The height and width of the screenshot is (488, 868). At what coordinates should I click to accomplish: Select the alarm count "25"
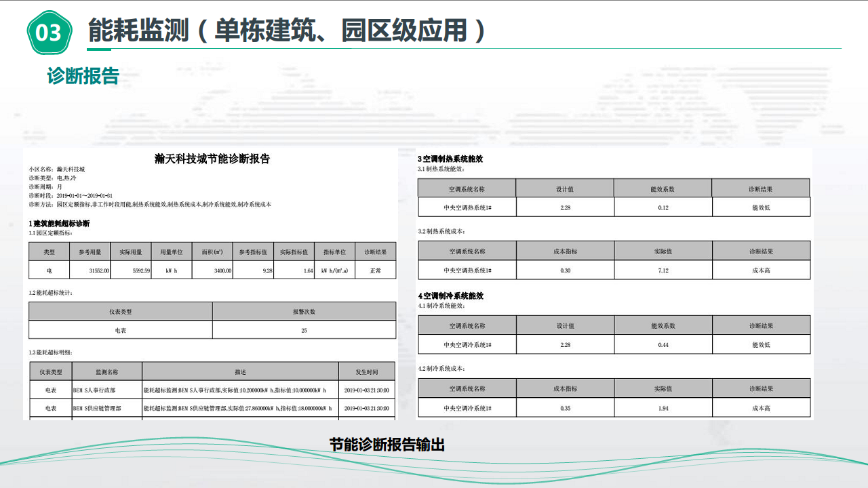(304, 330)
